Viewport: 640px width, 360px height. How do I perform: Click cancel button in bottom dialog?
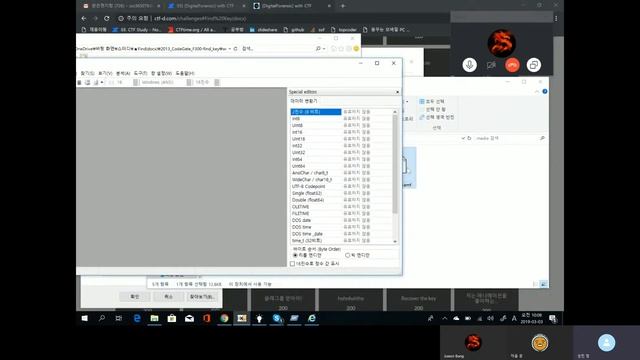(x=169, y=297)
